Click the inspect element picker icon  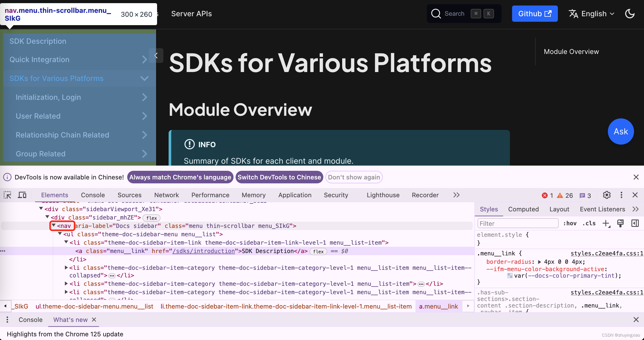(7, 195)
